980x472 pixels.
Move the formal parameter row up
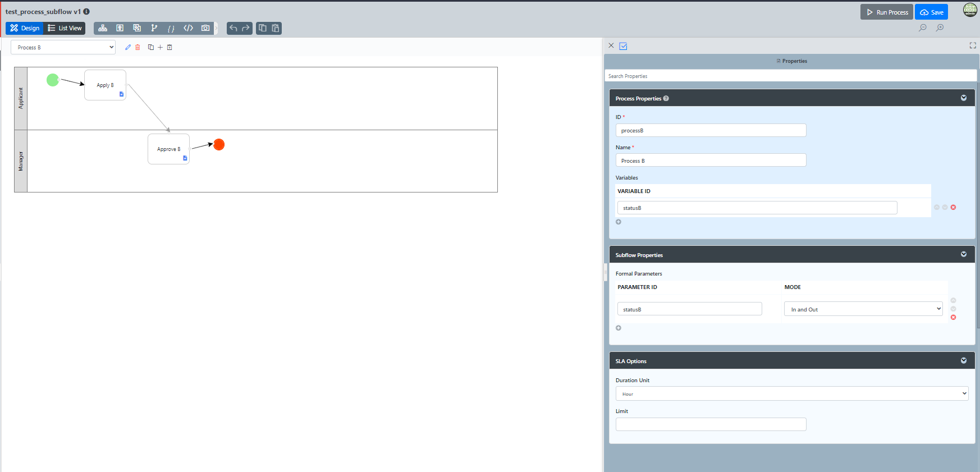[953, 300]
